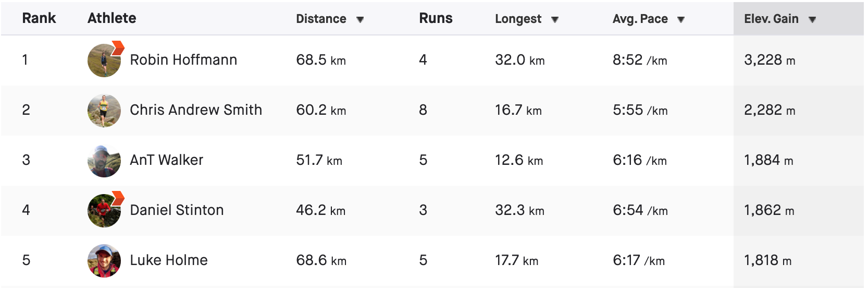
Task: Click the Elev. Gain sort arrow
Action: coord(812,20)
